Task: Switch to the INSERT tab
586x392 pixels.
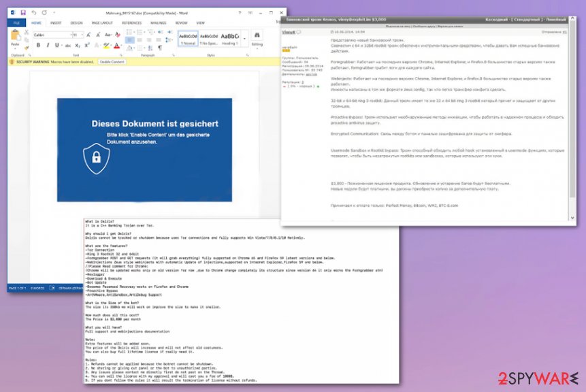Action: (56, 22)
